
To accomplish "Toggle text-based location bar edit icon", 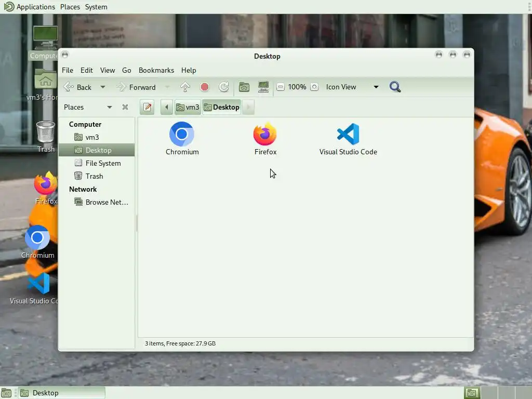I will pyautogui.click(x=147, y=107).
